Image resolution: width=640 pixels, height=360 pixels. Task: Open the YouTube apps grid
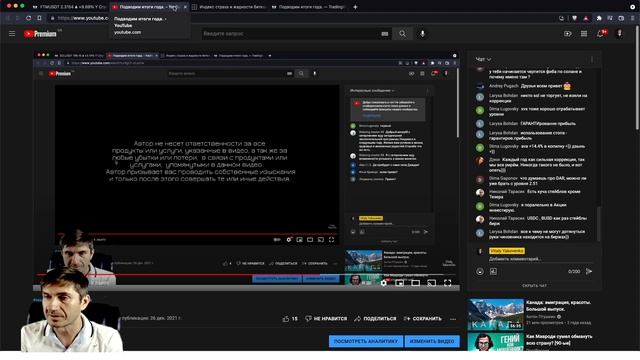click(x=584, y=34)
